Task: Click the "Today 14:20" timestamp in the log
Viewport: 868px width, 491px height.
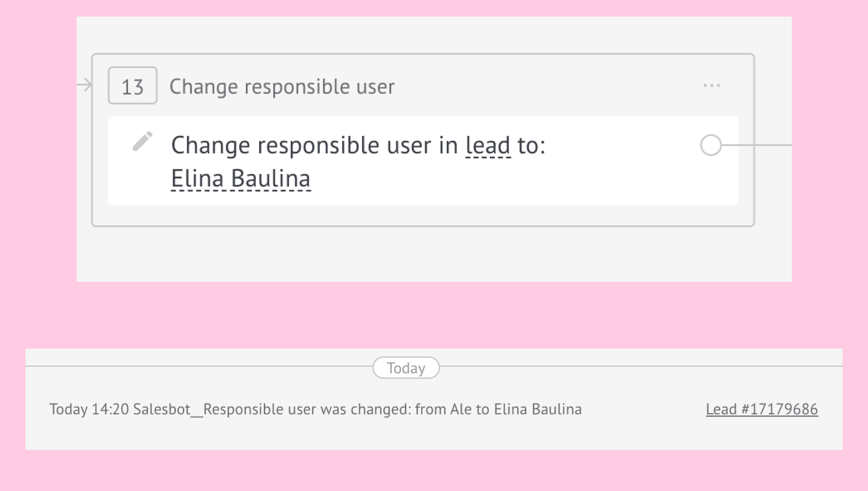Action: (89, 409)
